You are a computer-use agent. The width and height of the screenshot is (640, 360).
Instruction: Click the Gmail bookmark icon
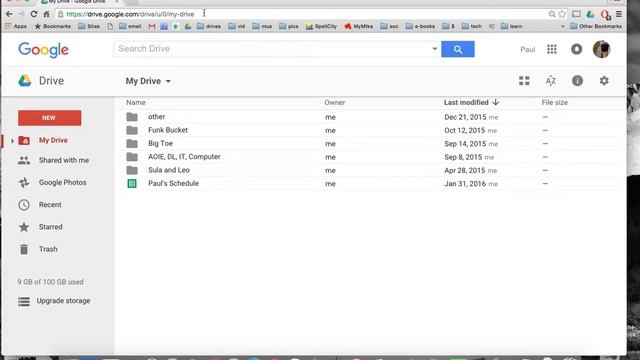tap(152, 27)
